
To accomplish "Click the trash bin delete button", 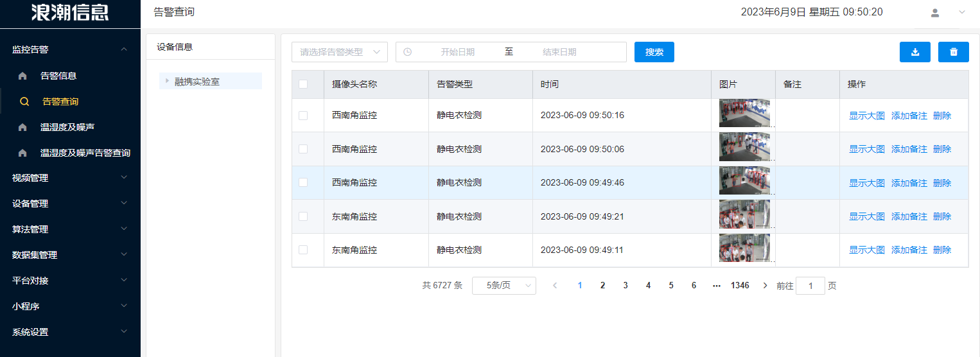I will 953,52.
